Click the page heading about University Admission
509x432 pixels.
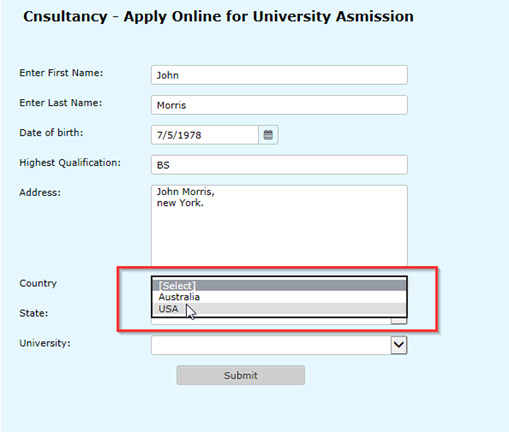(218, 16)
